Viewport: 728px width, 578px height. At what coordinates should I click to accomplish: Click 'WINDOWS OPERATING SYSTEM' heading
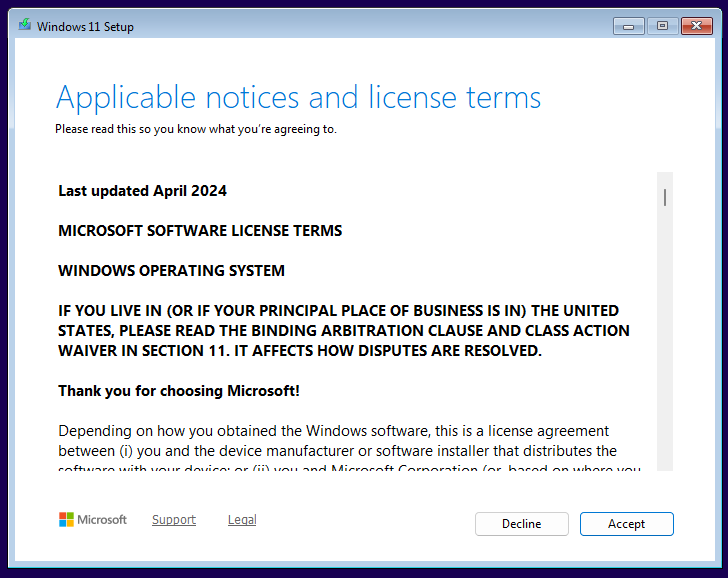coord(171,271)
